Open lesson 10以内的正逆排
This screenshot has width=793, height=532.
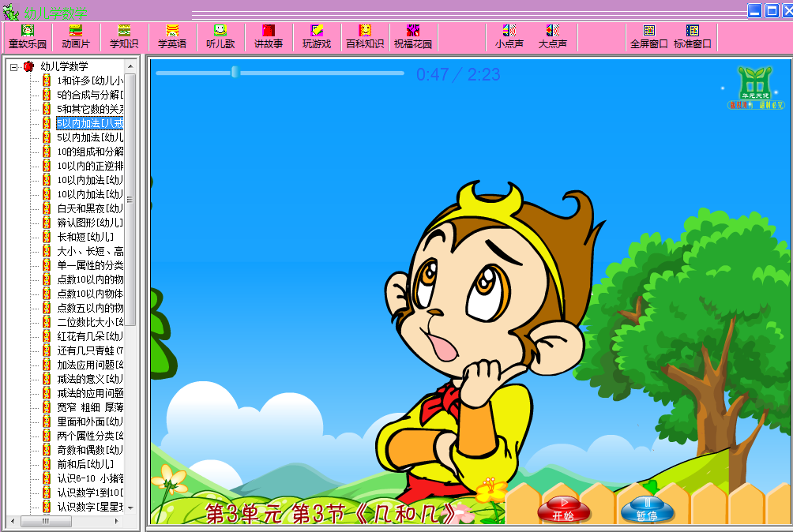point(89,166)
